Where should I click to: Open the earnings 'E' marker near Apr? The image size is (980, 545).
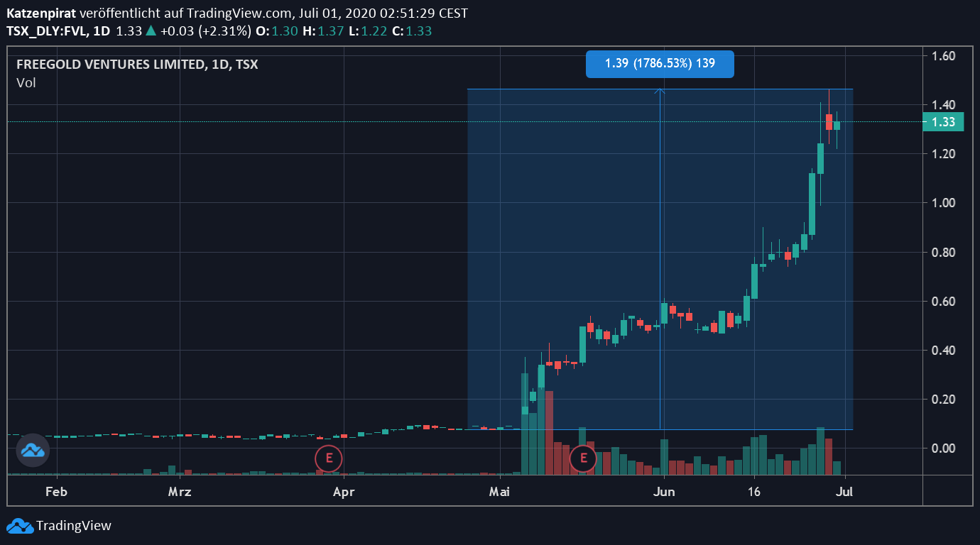pos(329,458)
